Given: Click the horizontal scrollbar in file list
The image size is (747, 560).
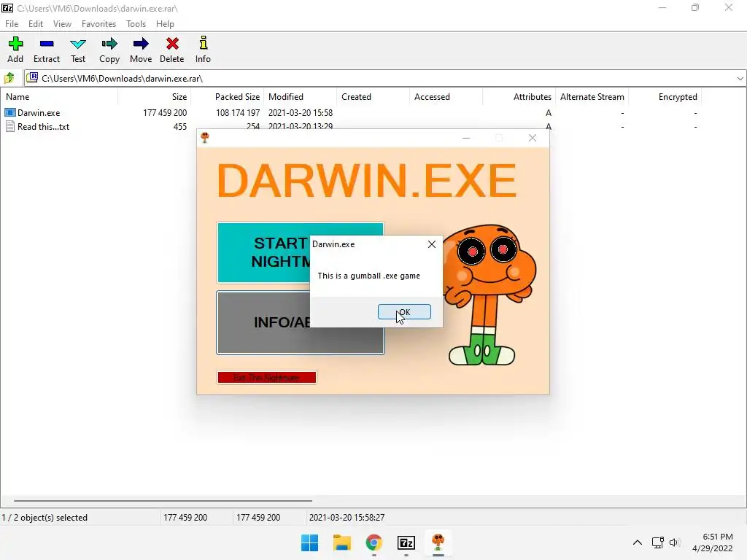Looking at the screenshot, I should point(163,500).
